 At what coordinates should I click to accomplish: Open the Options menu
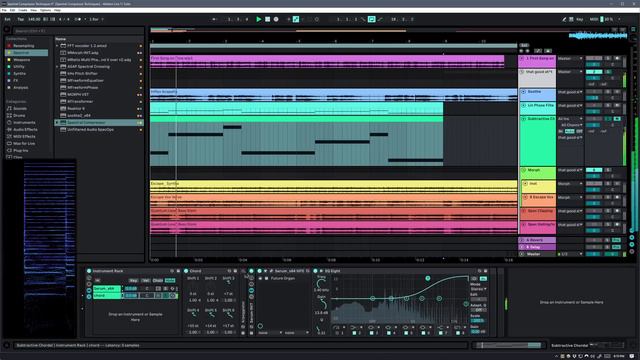[45, 10]
